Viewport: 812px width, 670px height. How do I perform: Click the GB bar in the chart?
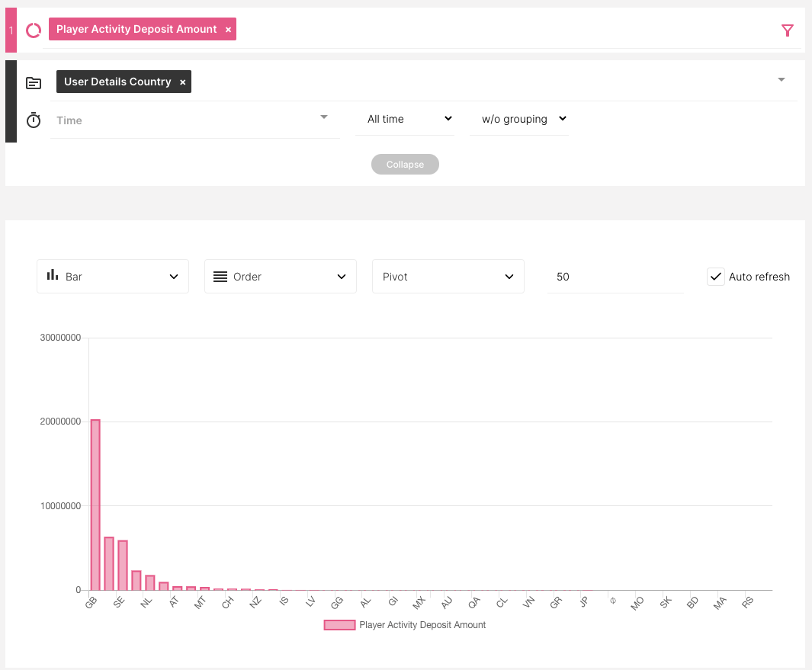click(x=95, y=504)
